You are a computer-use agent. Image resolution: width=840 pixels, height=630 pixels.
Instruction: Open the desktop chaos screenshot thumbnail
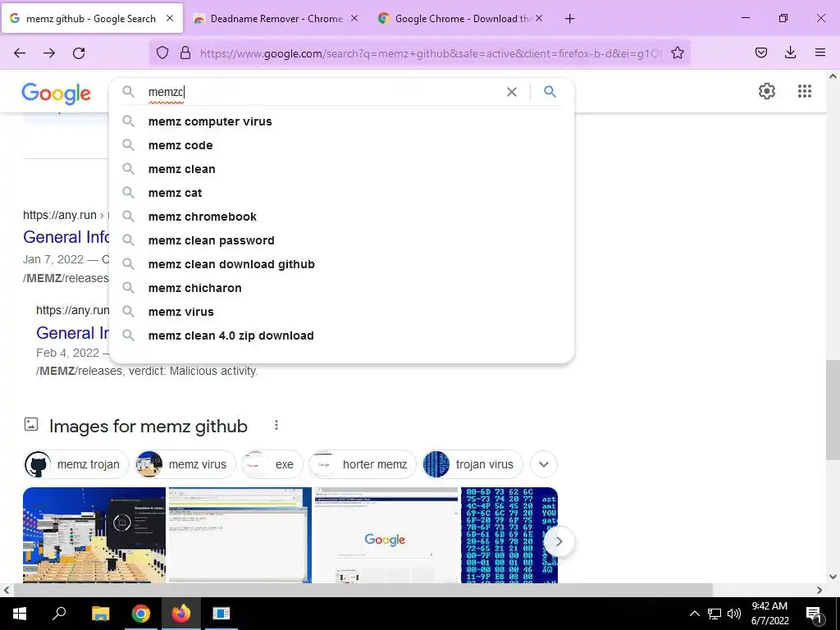94,535
